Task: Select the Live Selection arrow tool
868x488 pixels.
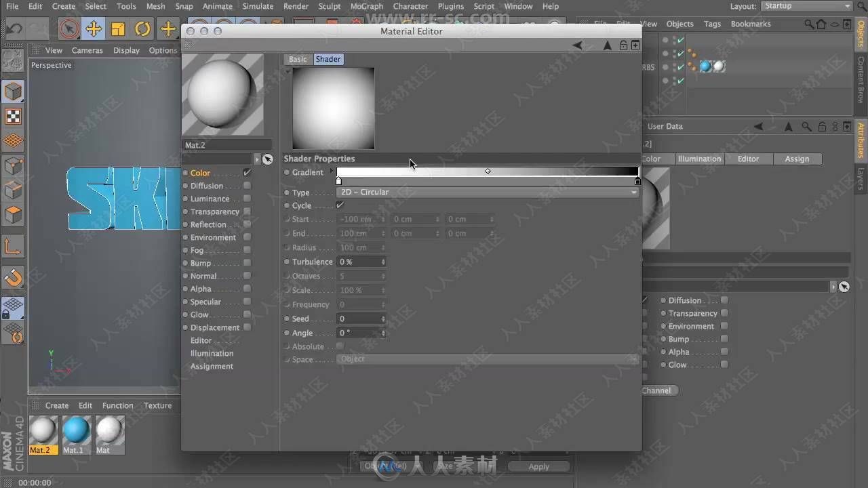Action: click(x=68, y=29)
